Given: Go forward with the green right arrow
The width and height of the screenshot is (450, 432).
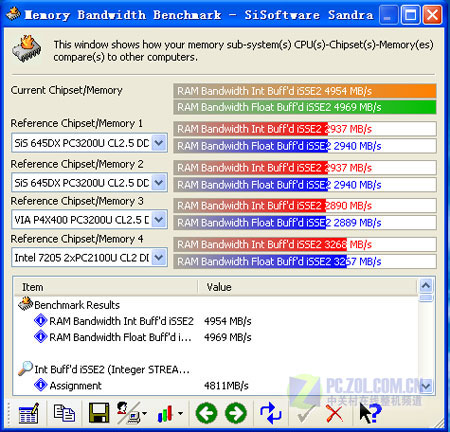Looking at the screenshot, I should tap(236, 413).
